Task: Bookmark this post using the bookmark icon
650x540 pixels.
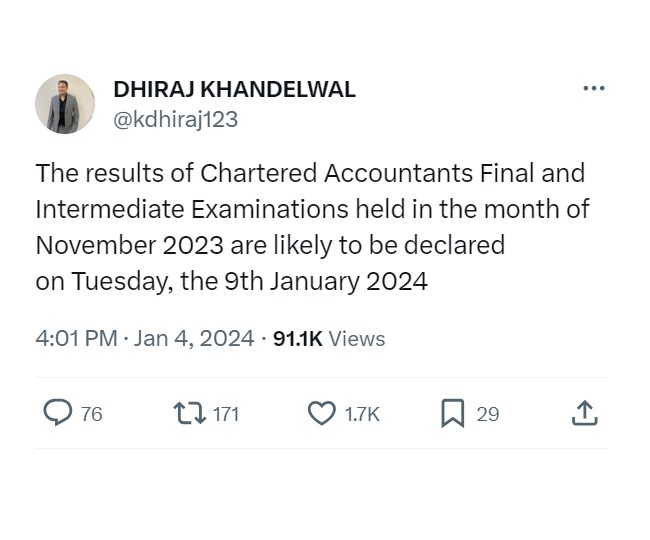Action: [452, 412]
